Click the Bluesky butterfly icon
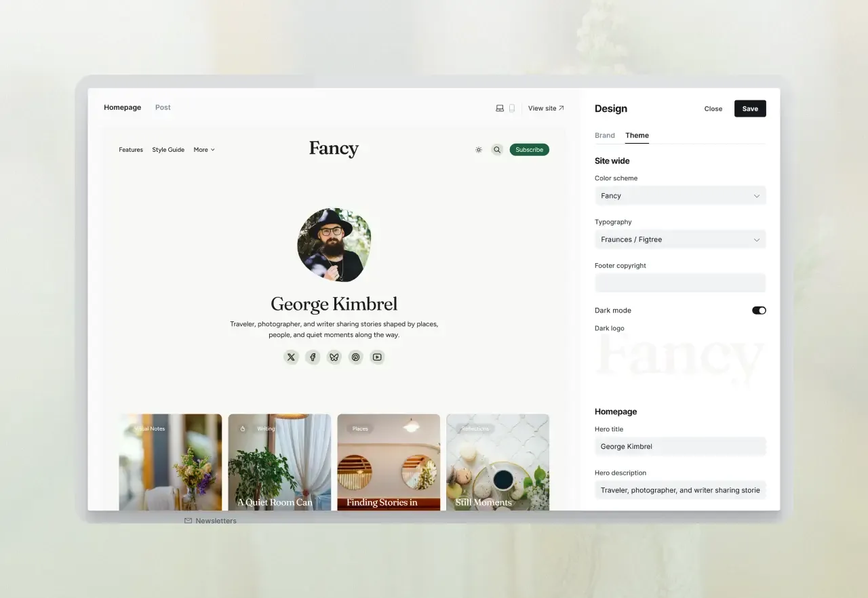Viewport: 868px width, 598px height. click(x=334, y=357)
